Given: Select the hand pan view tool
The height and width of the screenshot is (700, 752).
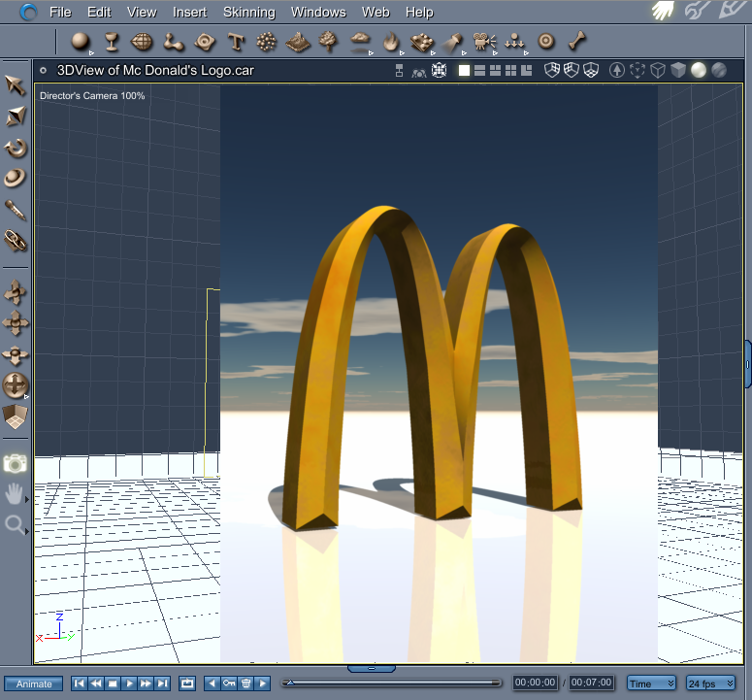Looking at the screenshot, I should (14, 494).
